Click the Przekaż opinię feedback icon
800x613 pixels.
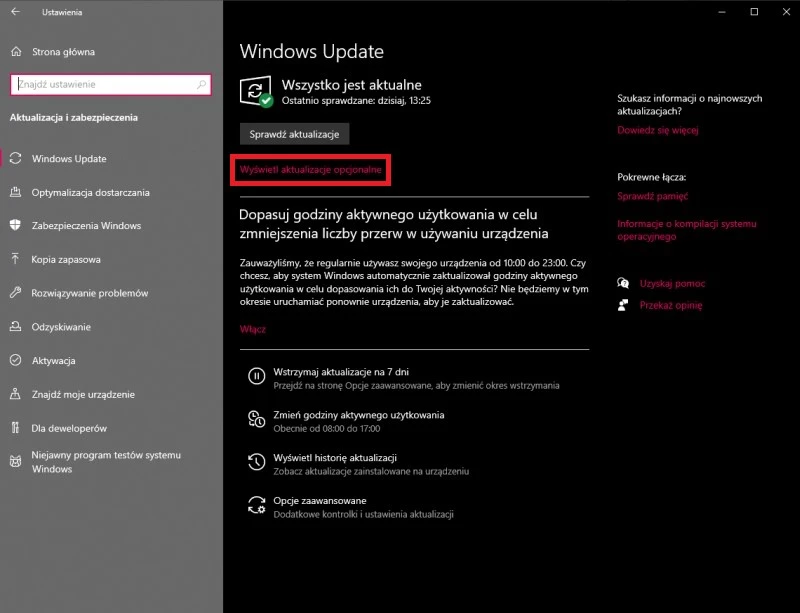coord(625,306)
